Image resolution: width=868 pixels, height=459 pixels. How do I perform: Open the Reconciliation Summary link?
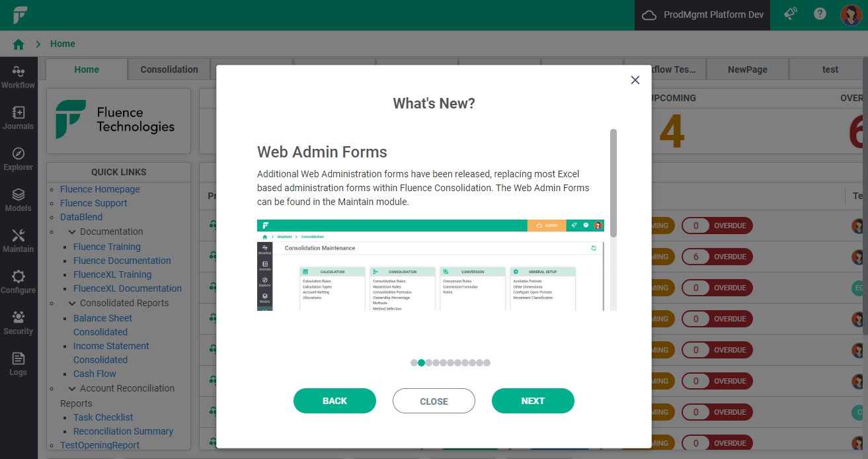pyautogui.click(x=123, y=431)
